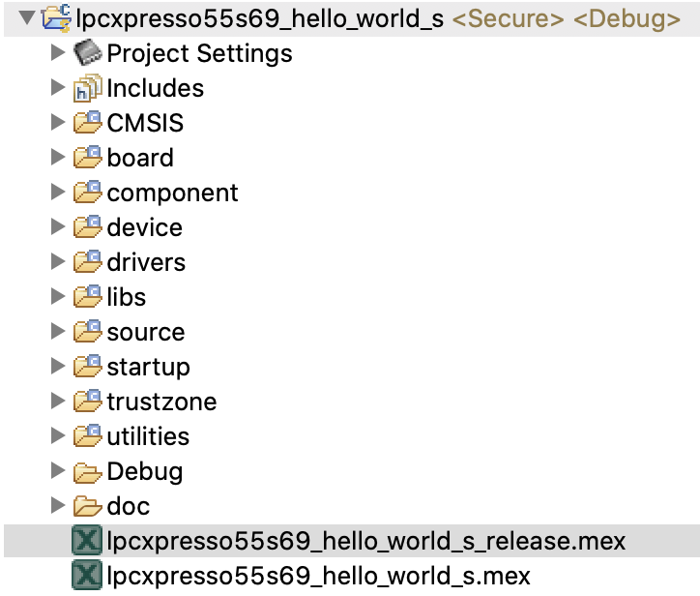
Task: Click the MEX icon for lpcxpresso55s69_hello_world_s_release.mex
Action: (87, 542)
